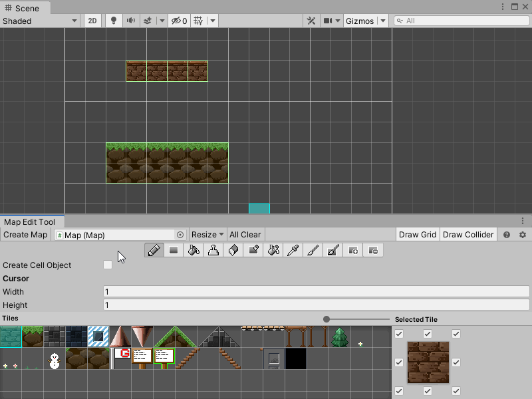The width and height of the screenshot is (532, 399).
Task: Open the Resize dropdown menu
Action: [x=207, y=235]
